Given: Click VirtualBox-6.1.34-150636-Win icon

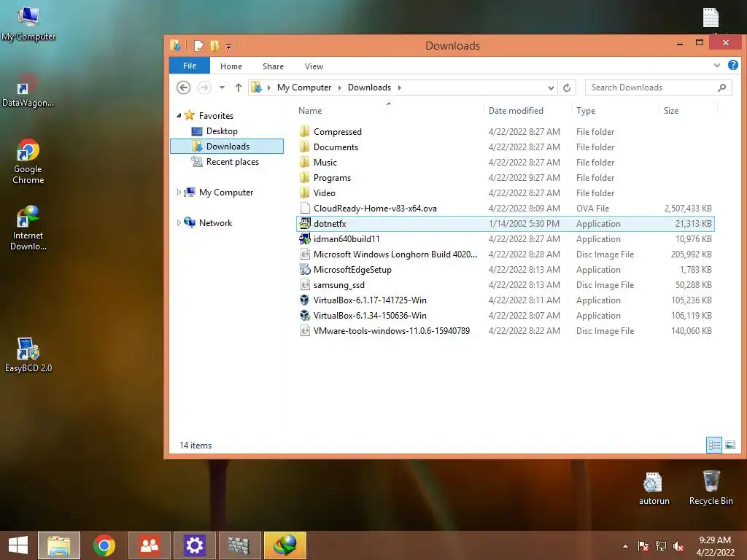Looking at the screenshot, I should point(305,315).
